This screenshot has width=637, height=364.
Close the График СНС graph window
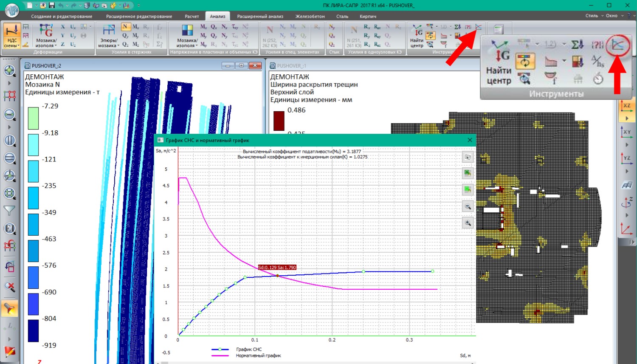(470, 140)
